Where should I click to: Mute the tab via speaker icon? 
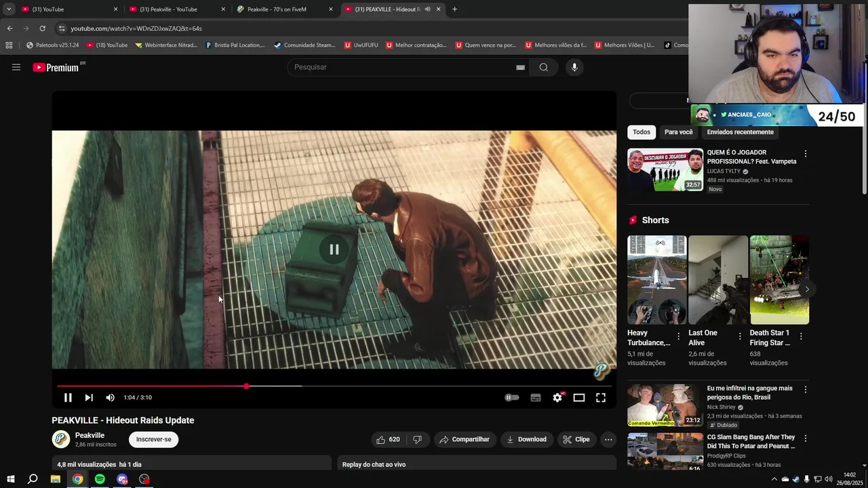427,9
